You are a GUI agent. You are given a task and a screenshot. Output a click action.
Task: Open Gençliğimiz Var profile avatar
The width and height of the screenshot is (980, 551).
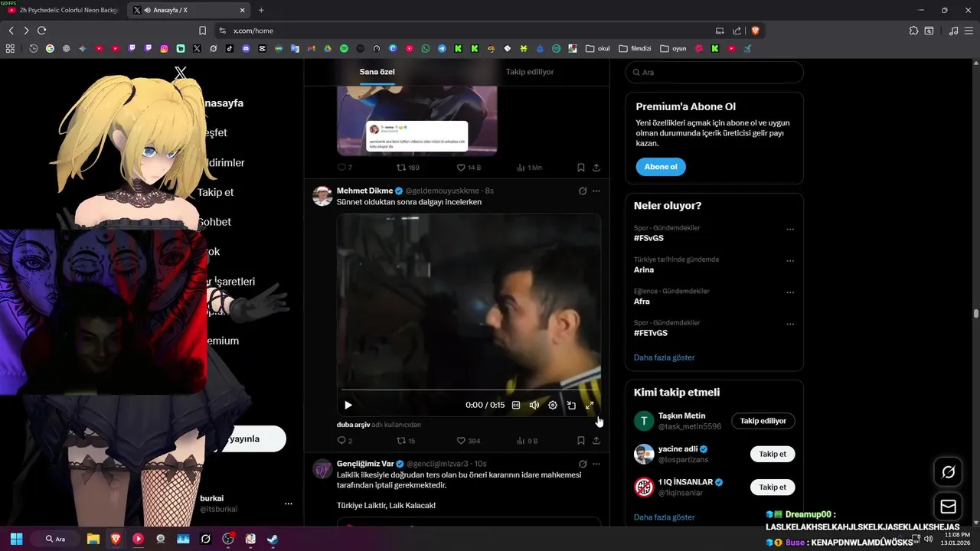point(322,469)
